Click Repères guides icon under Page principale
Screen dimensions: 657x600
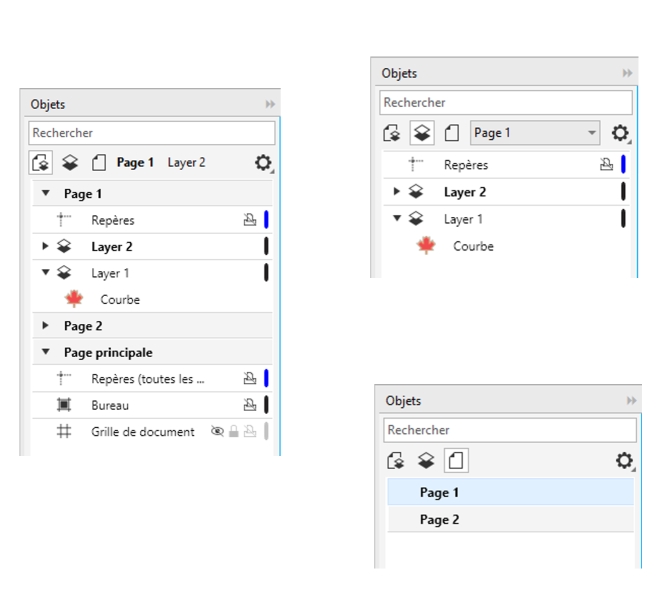(64, 378)
